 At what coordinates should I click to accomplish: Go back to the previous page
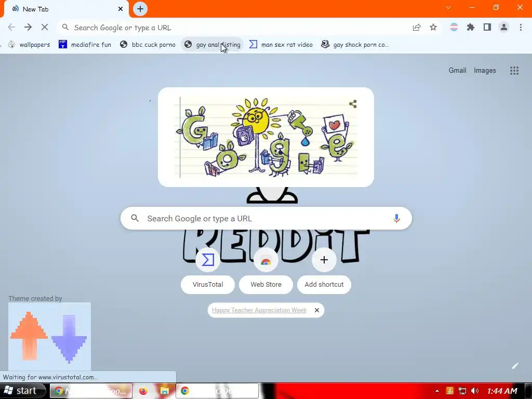(x=11, y=27)
